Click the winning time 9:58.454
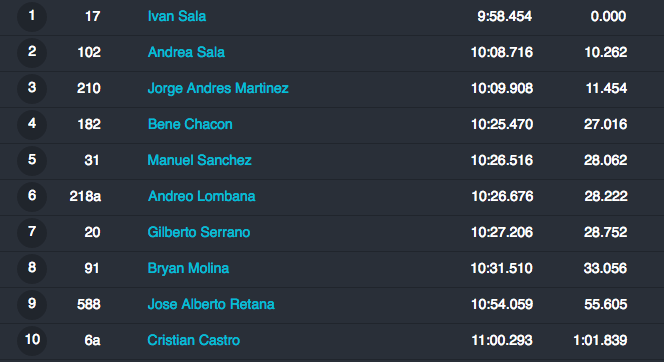Image resolution: width=664 pixels, height=362 pixels. click(504, 16)
